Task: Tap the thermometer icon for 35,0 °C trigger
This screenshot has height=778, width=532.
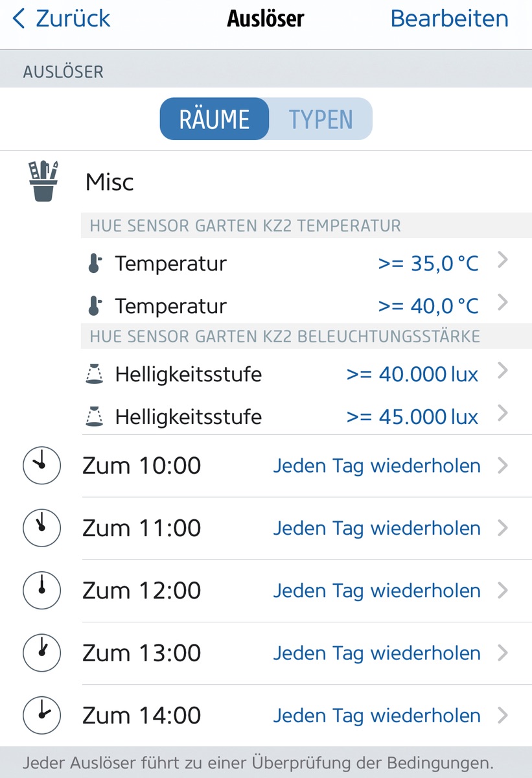Action: coord(95,264)
